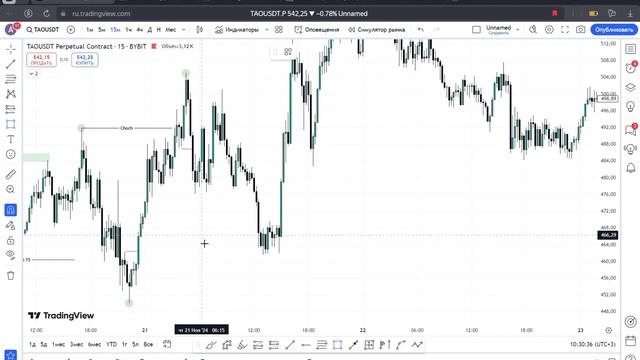Select the trend line drawing tool
This screenshot has height=360, width=640.
click(11, 64)
